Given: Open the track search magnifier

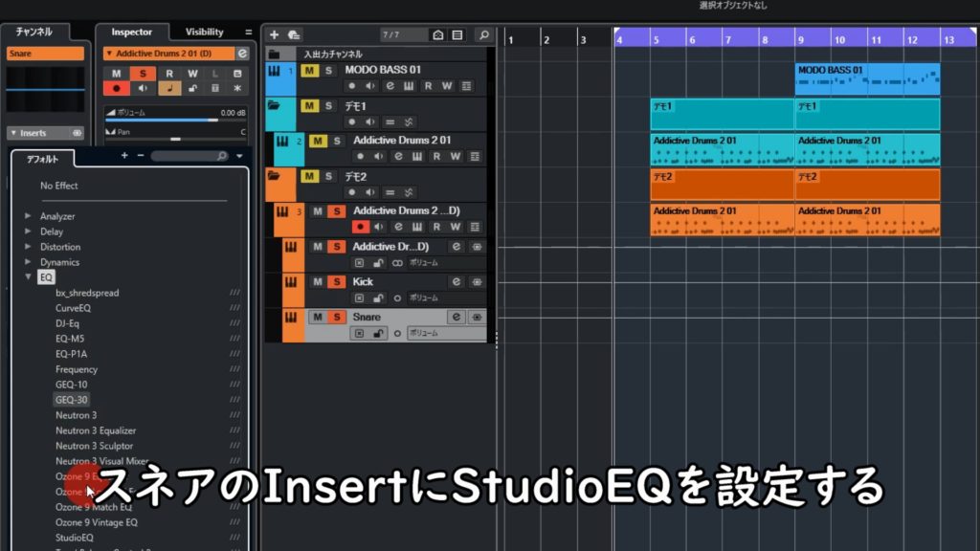Looking at the screenshot, I should coord(483,34).
